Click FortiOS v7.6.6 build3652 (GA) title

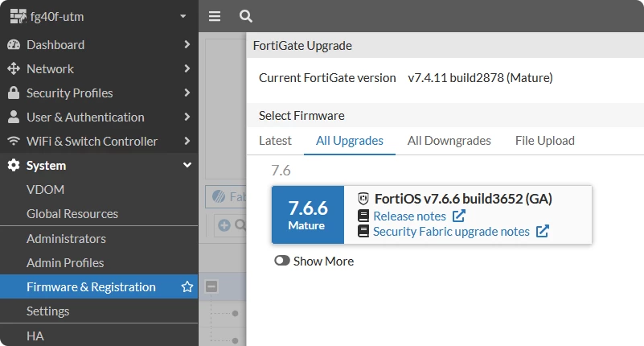click(463, 199)
